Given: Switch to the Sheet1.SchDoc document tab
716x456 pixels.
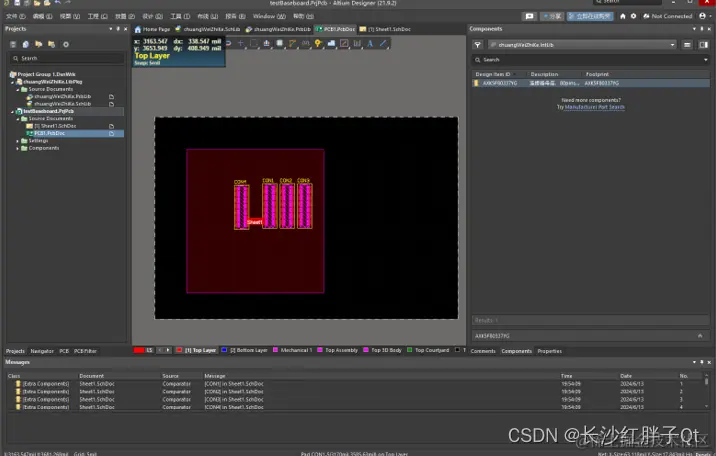Looking at the screenshot, I should pos(385,29).
